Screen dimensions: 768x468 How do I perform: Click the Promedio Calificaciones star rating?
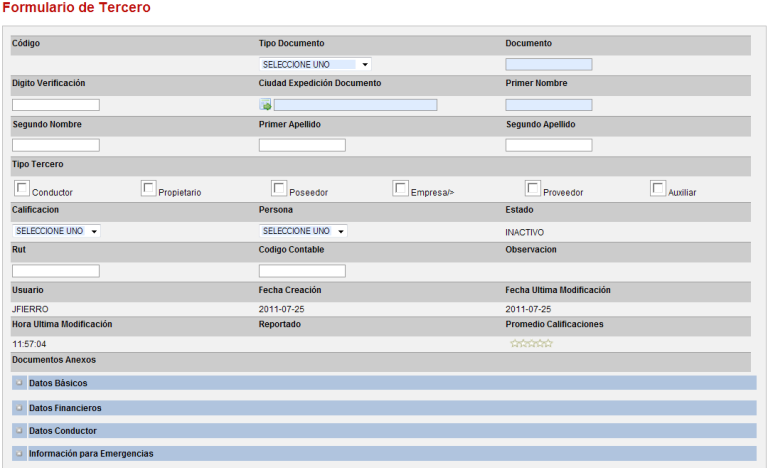pos(531,344)
